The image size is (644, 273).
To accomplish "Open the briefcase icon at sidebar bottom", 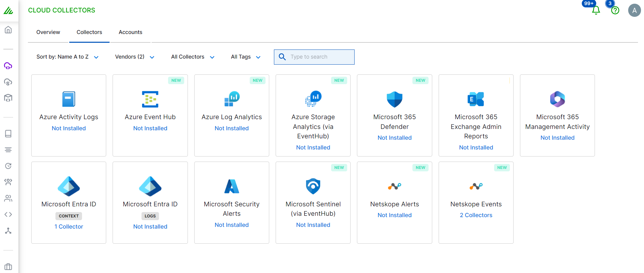I will click(8, 267).
